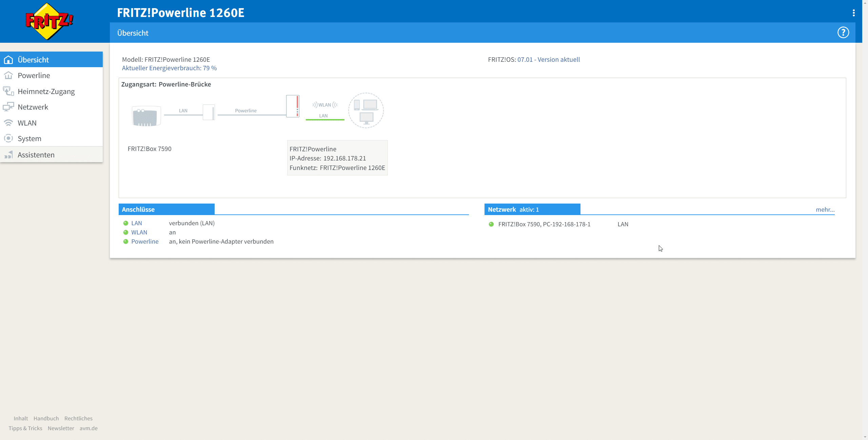This screenshot has height=440, width=868.
Task: Click the WLAN signal icon in diagram
Action: pos(324,105)
